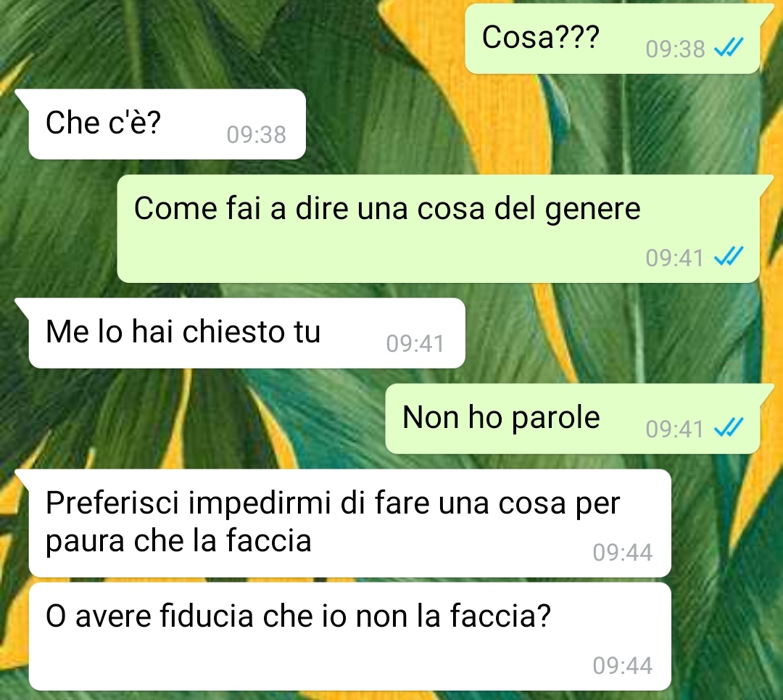
Task: Tap the word "Preferisci" in the received message
Action: coord(112,503)
